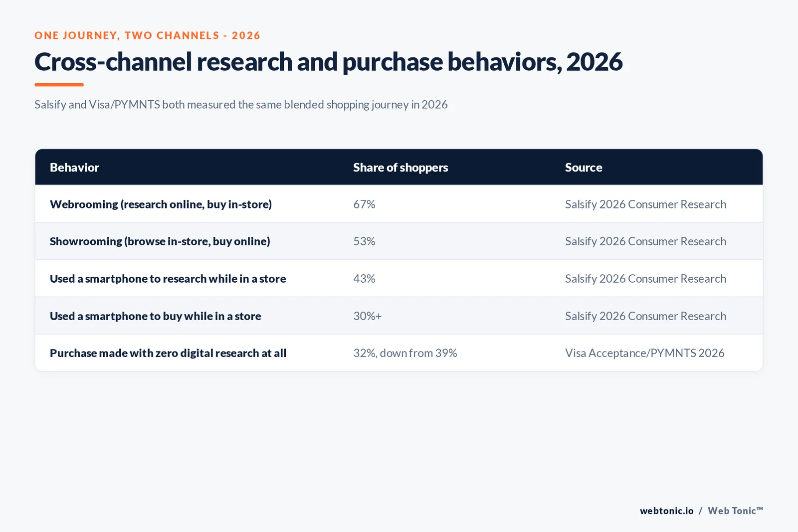The image size is (798, 532).
Task: Open the webtonic.io footer link
Action: 666,511
